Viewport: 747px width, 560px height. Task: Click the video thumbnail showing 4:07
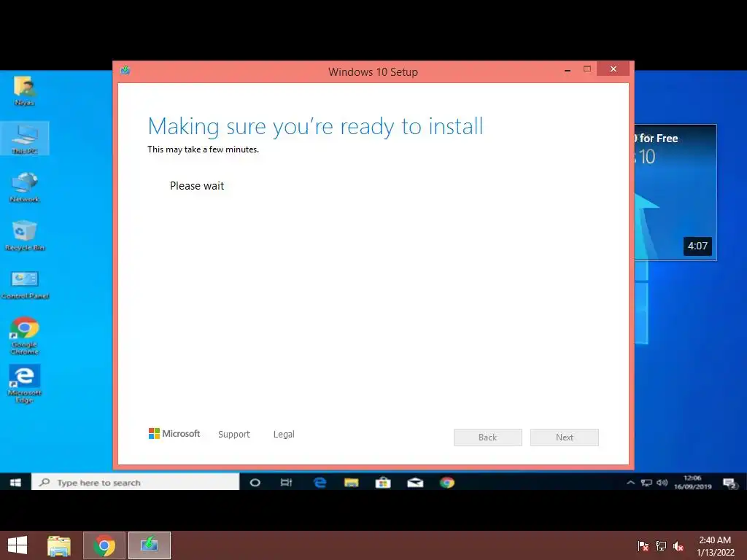(676, 192)
